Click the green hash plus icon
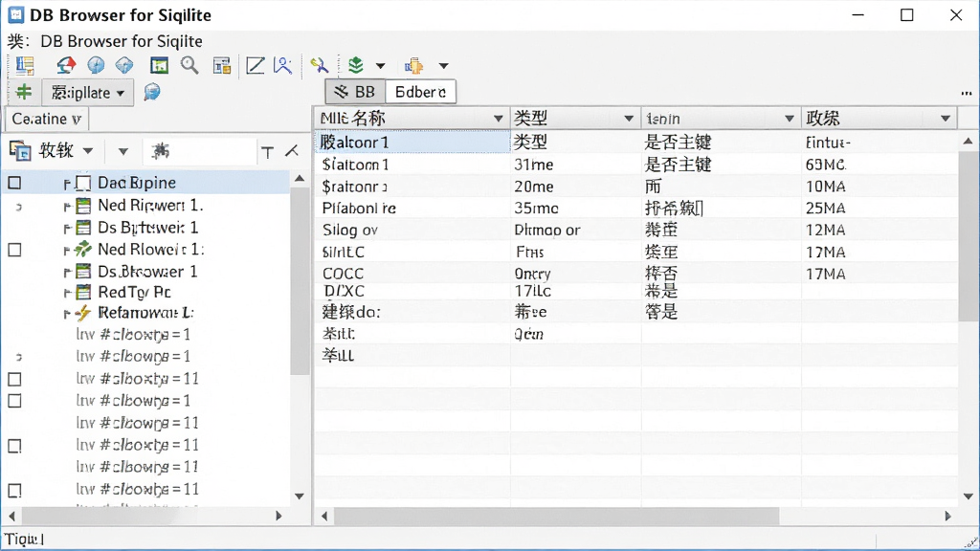980x551 pixels. 24,93
